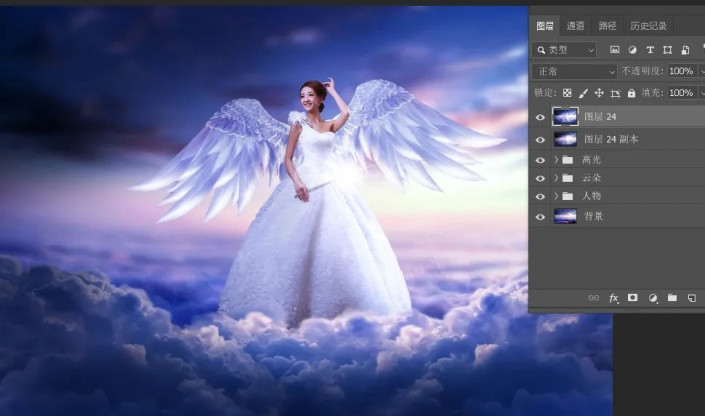This screenshot has width=705, height=416.
Task: Select the 背景 layer thumbnail
Action: (565, 216)
